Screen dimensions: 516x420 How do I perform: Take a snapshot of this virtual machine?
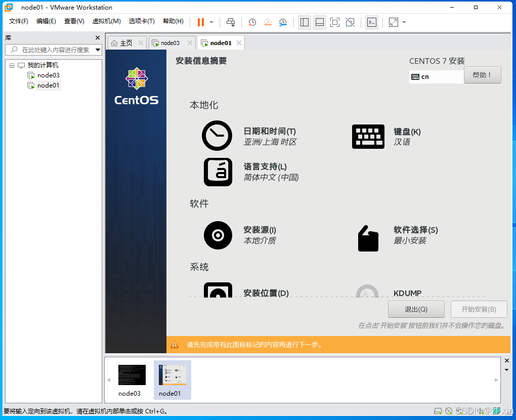pos(252,22)
